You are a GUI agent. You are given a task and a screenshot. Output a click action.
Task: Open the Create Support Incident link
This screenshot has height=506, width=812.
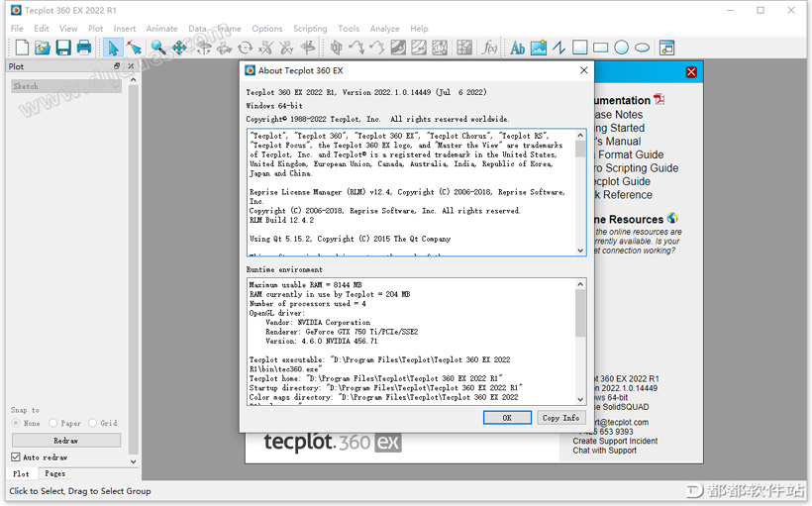615,441
